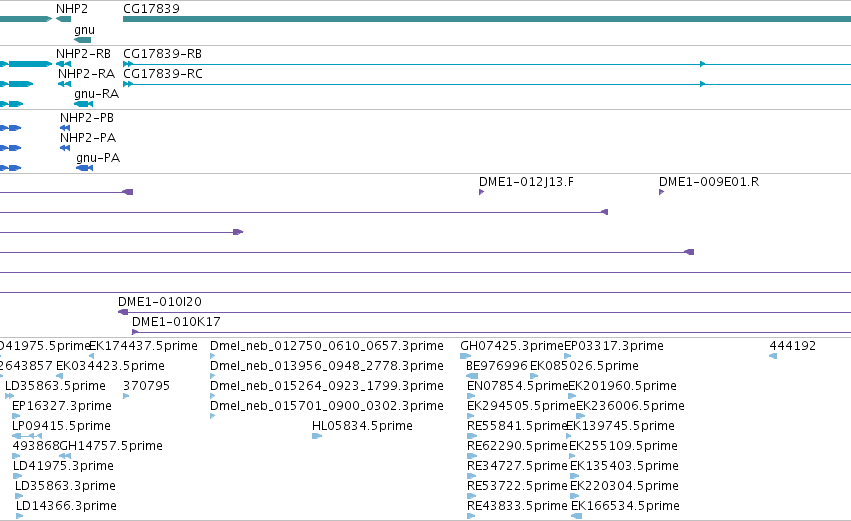Select the gnu-PA protein label
This screenshot has width=851, height=521.
98,158
